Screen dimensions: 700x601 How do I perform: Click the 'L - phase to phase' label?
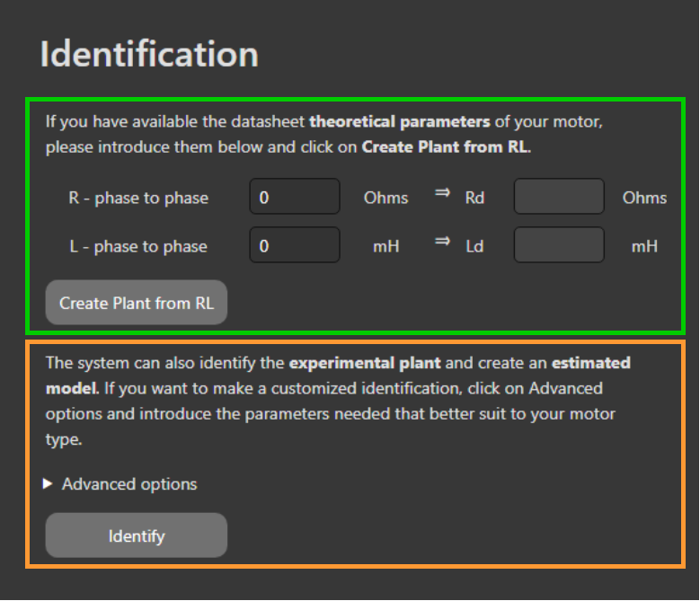tap(138, 247)
